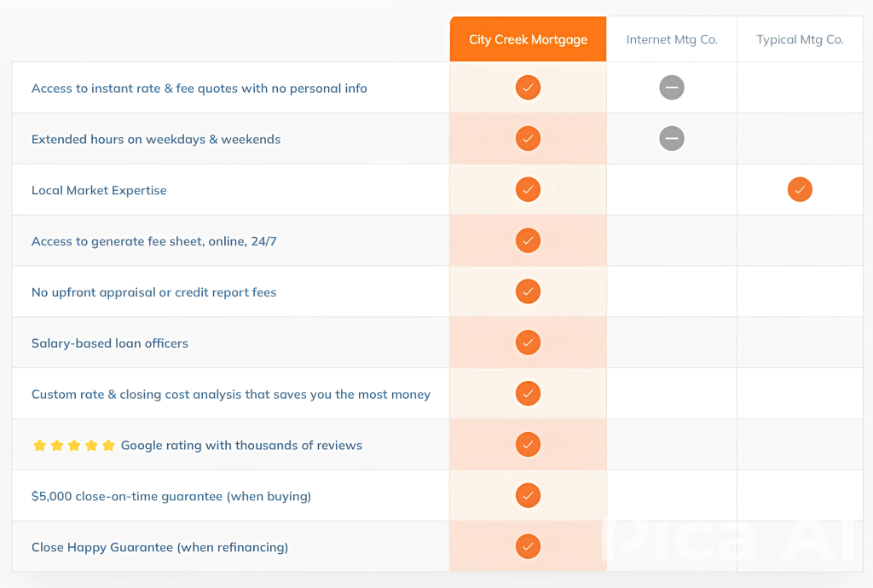
Task: Click City Creek checkmark for Close Happy Guarantee
Action: pos(528,547)
